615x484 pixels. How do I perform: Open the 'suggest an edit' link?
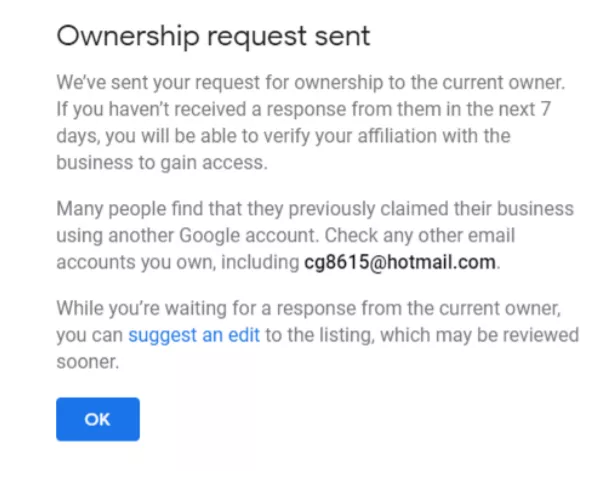coord(194,335)
